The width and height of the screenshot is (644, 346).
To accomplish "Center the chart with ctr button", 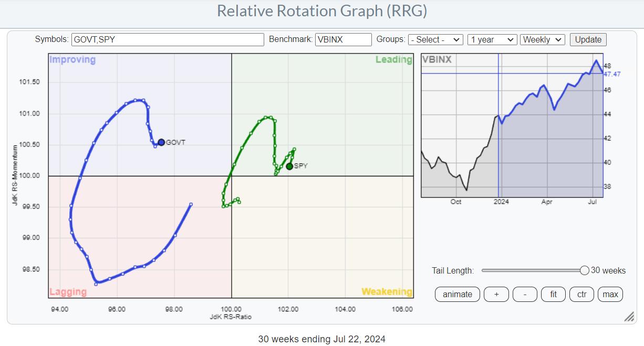I will (581, 294).
